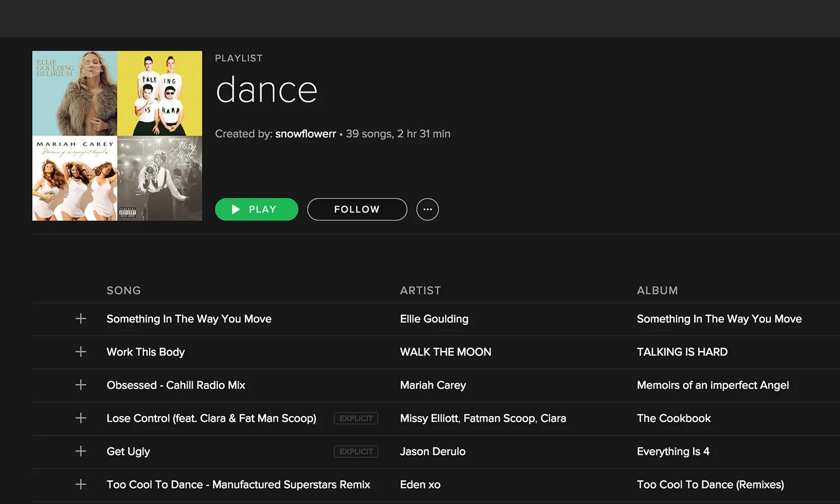Screen dimensions: 840x504
Task: Play the dance playlist
Action: (256, 209)
